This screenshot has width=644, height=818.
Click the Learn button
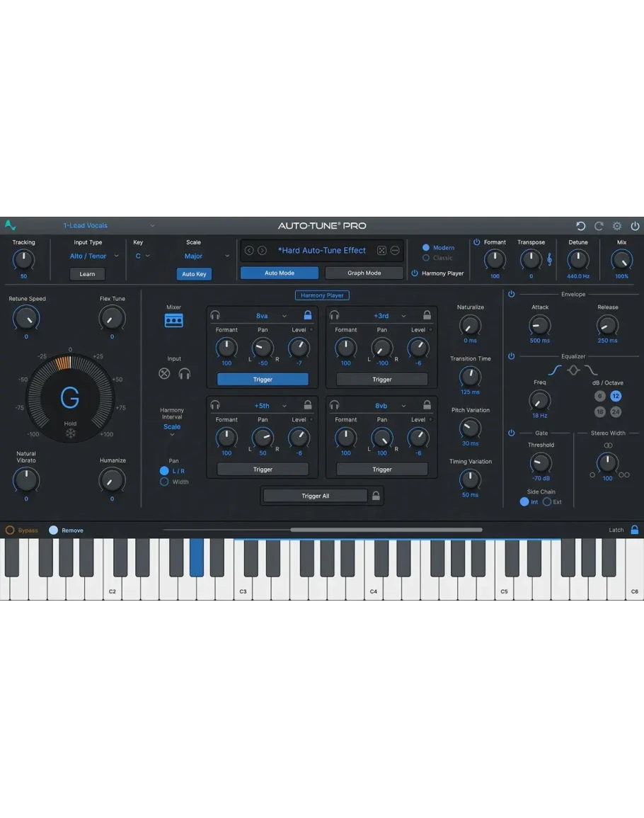[x=87, y=274]
